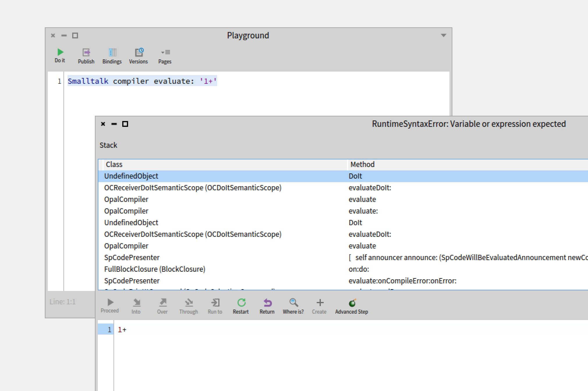
Task: Maximize the RuntimeSyntaxError debugger window
Action: [125, 124]
